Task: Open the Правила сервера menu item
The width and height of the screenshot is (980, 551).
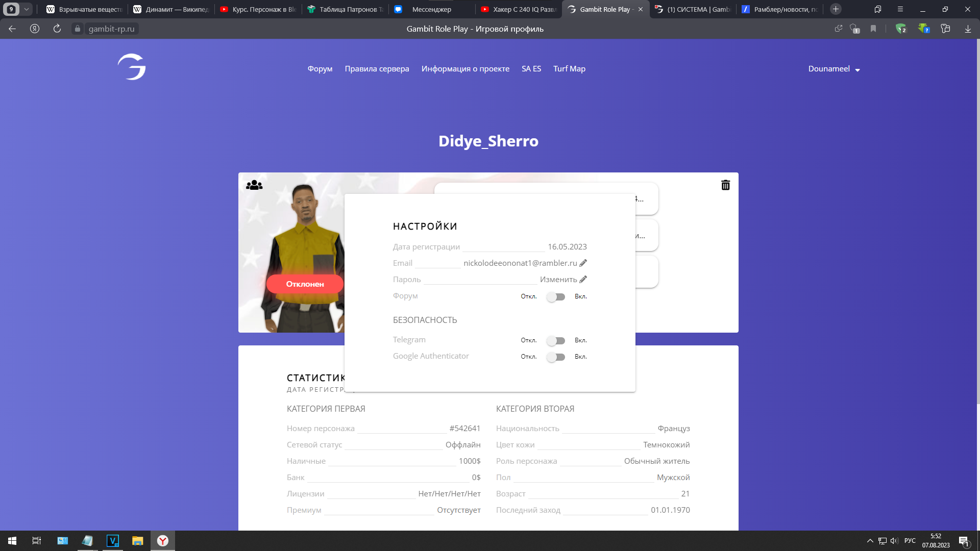Action: click(x=377, y=69)
